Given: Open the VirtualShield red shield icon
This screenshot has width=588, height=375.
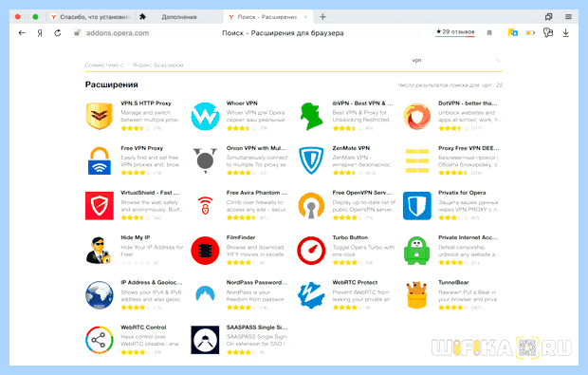Looking at the screenshot, I should click(100, 206).
